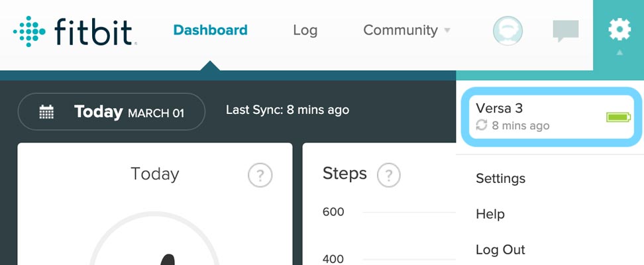
Task: Open help on the Steps tile
Action: pos(389,176)
